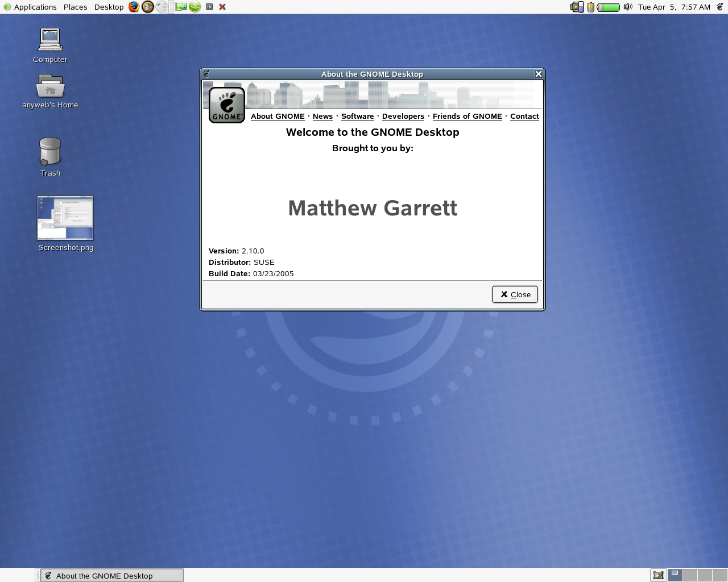Open anyweb's Home folder icon
The image size is (728, 582).
pyautogui.click(x=50, y=91)
